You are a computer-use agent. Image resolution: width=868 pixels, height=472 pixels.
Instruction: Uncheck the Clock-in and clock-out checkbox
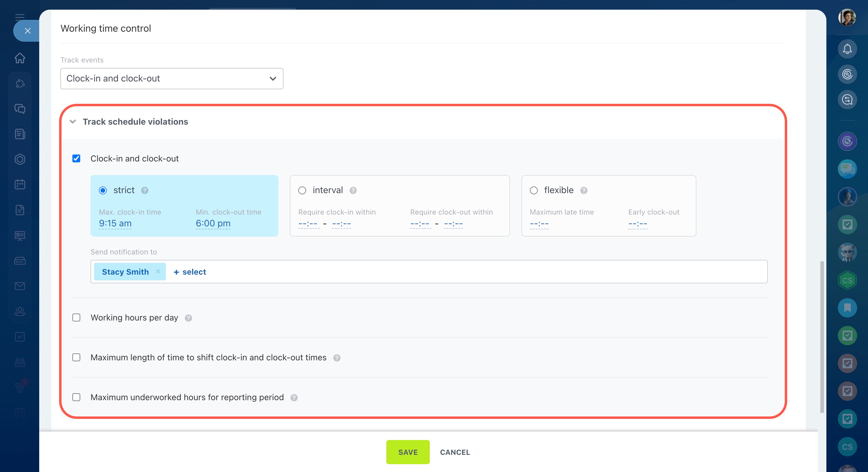[x=77, y=158]
